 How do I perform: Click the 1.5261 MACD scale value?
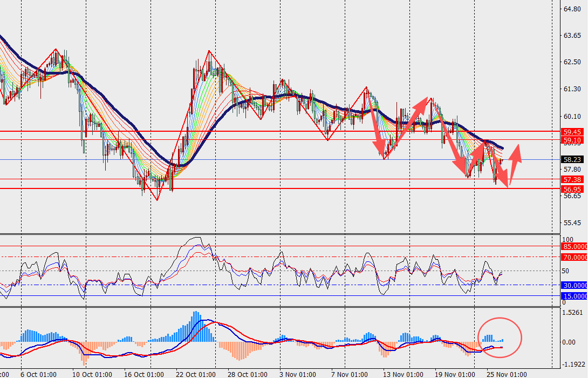573,312
